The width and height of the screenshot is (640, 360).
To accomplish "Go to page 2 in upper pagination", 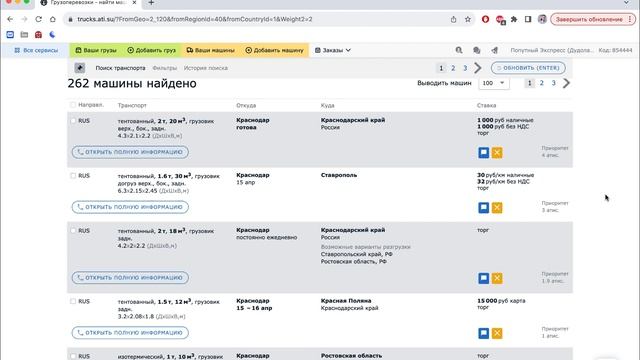I will tap(453, 68).
